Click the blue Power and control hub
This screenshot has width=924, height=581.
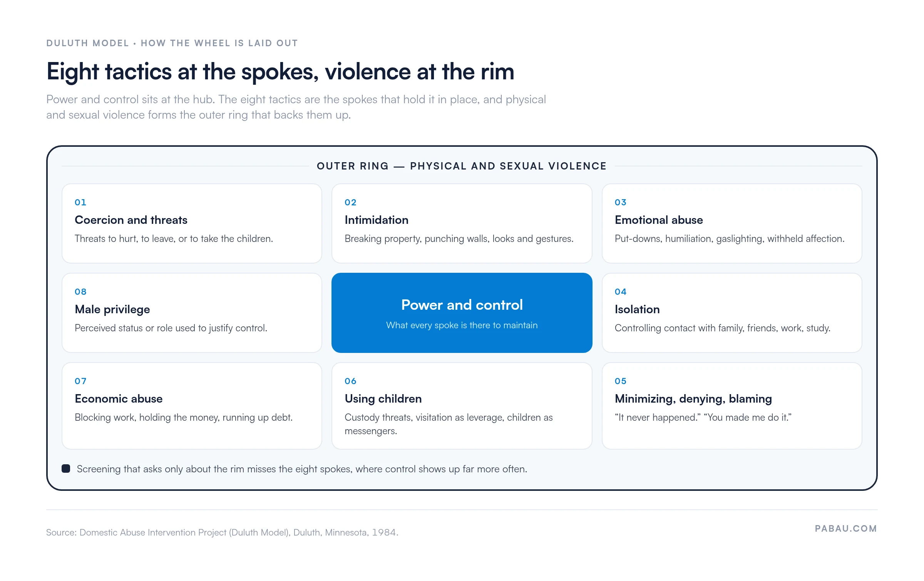(462, 313)
